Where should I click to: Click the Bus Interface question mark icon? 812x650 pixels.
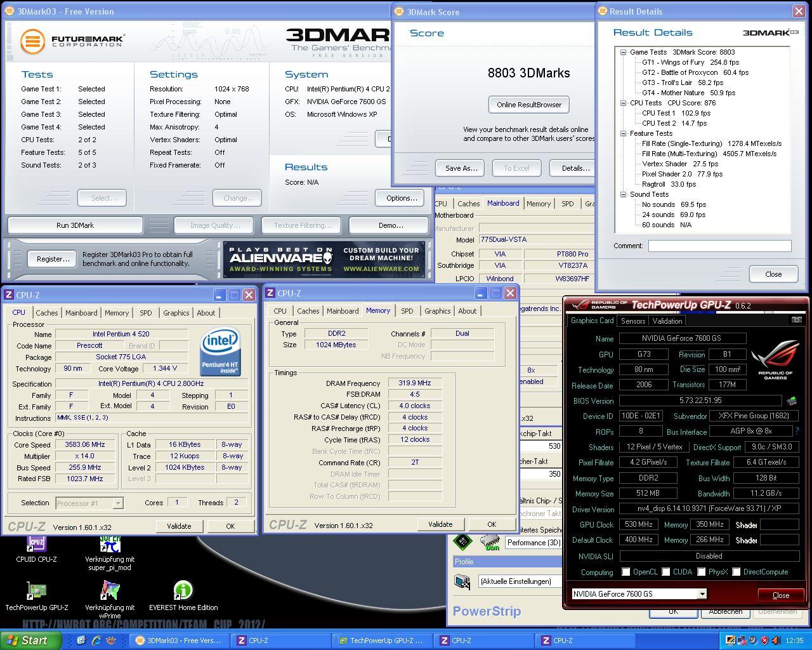(x=796, y=432)
